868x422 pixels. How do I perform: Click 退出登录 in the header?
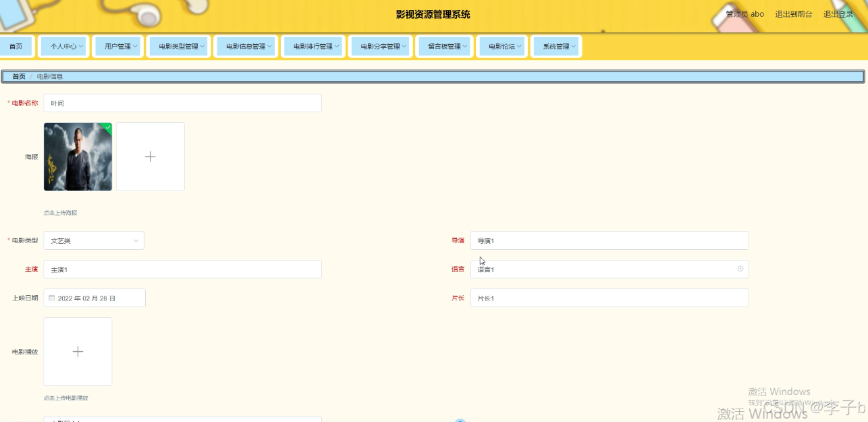tap(838, 14)
